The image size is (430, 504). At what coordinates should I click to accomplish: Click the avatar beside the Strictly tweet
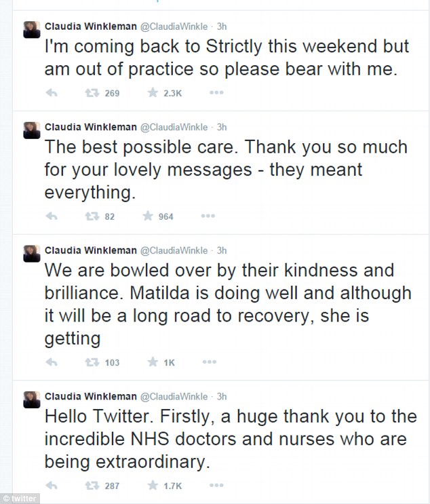(x=31, y=31)
